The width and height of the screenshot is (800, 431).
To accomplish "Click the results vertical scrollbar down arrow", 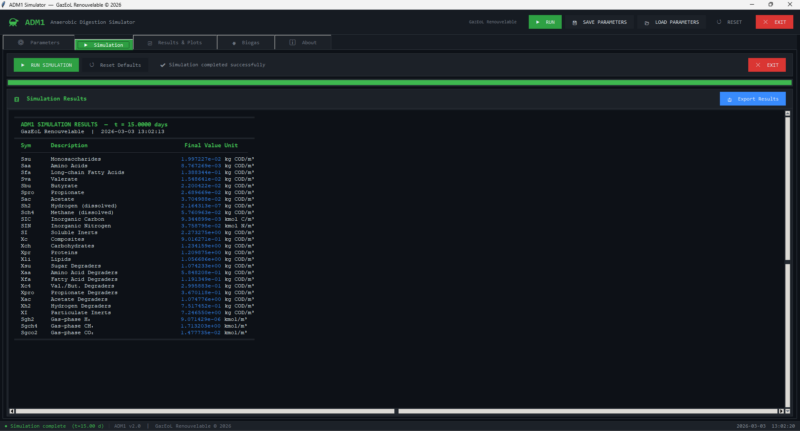I will click(x=787, y=411).
